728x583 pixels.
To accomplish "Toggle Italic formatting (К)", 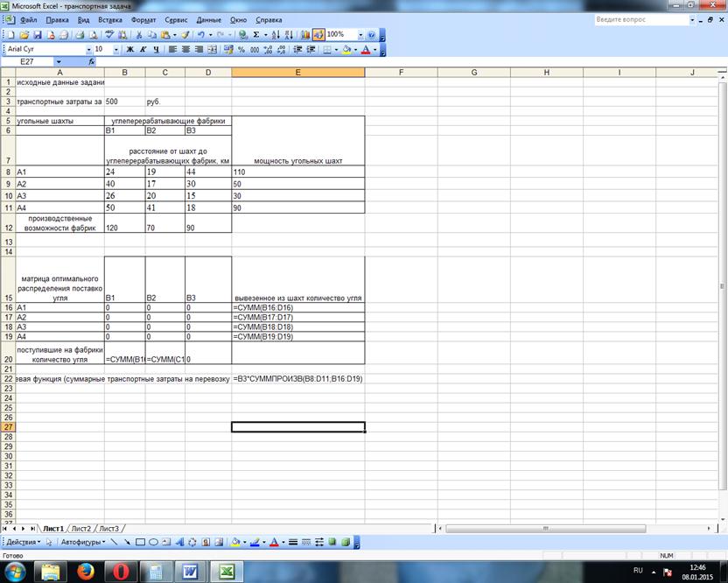I will click(x=142, y=50).
